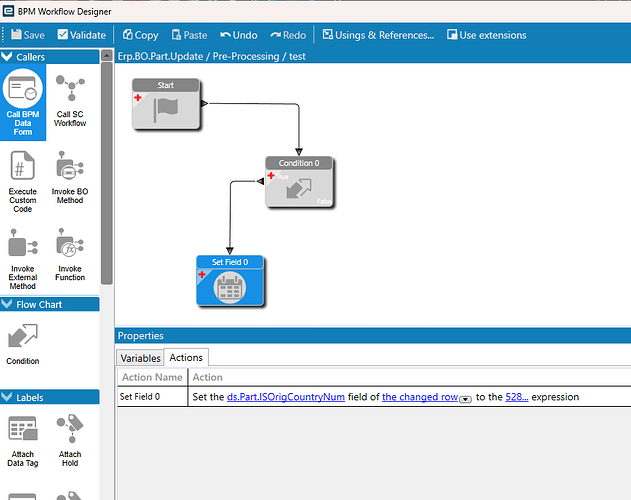Select the Execute Custom Code icon
The width and height of the screenshot is (631, 500).
click(23, 181)
